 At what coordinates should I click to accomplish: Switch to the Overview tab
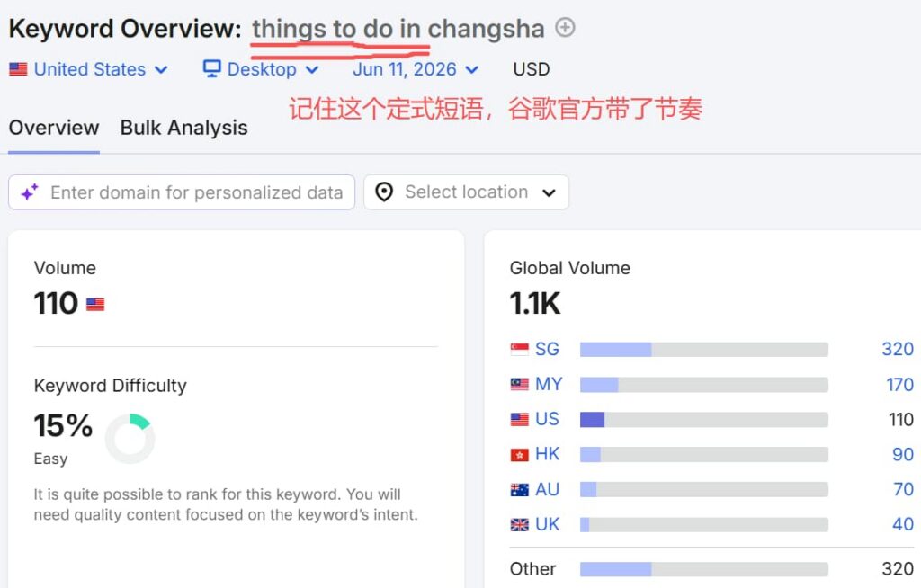point(54,128)
